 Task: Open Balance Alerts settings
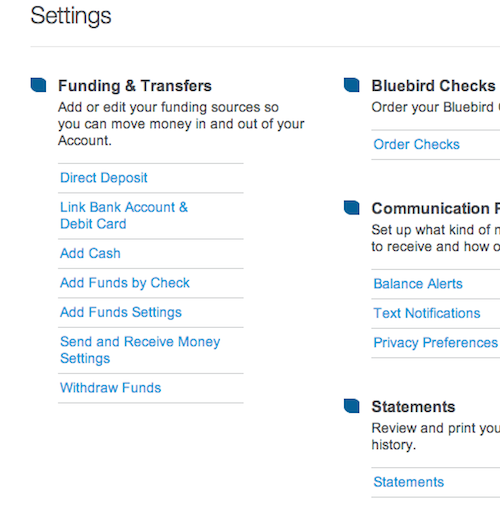coord(418,284)
